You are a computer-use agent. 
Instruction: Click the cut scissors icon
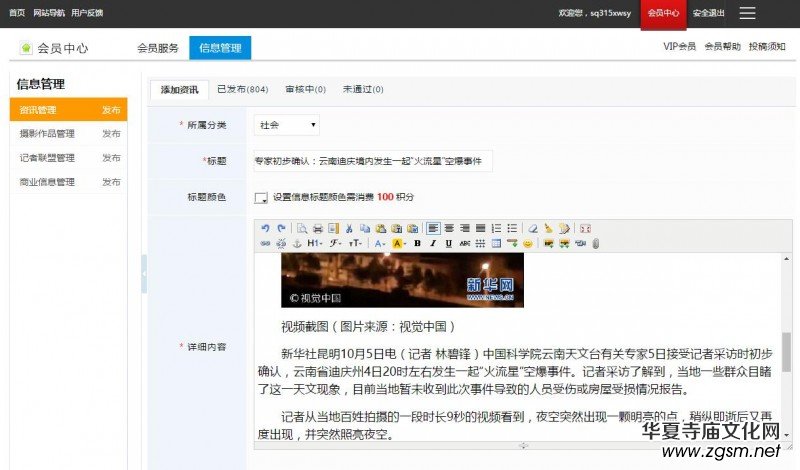coord(349,228)
